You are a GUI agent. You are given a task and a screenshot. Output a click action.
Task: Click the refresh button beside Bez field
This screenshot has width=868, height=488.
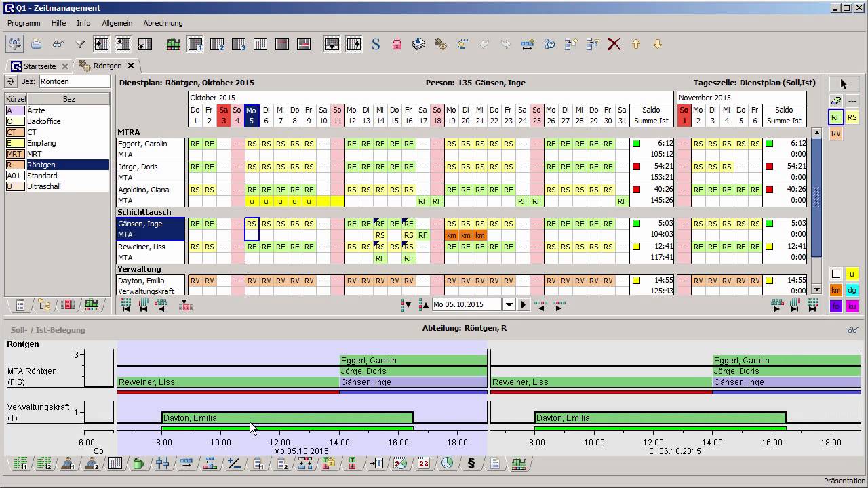[x=11, y=81]
